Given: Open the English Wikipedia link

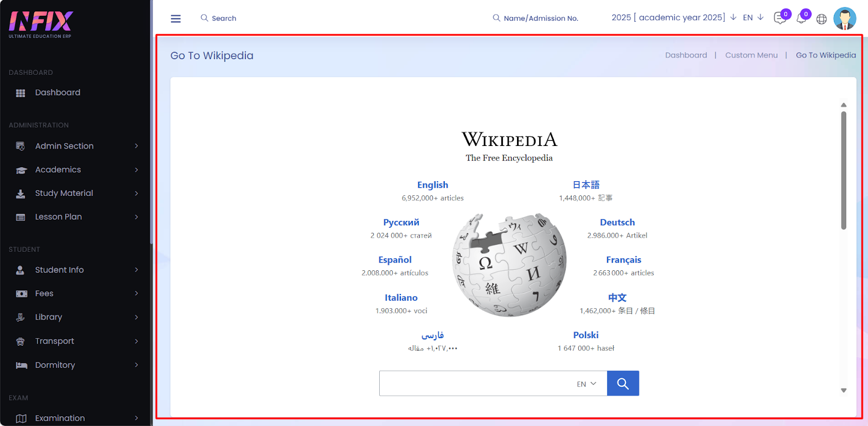Looking at the screenshot, I should pos(432,185).
